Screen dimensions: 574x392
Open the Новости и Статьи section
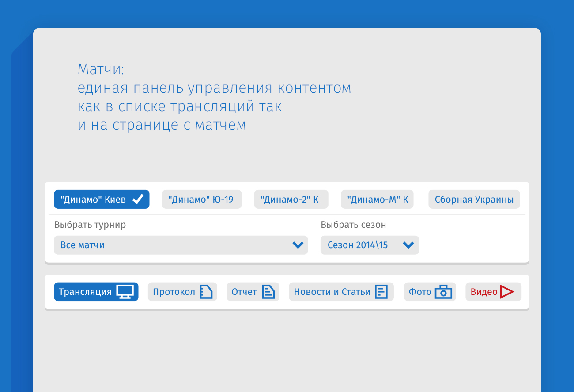332,292
